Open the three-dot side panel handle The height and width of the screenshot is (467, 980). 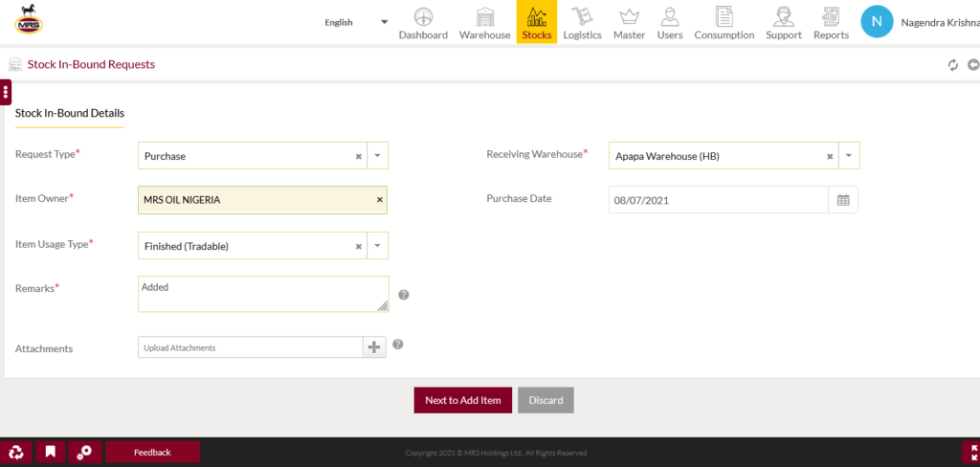coord(6,93)
